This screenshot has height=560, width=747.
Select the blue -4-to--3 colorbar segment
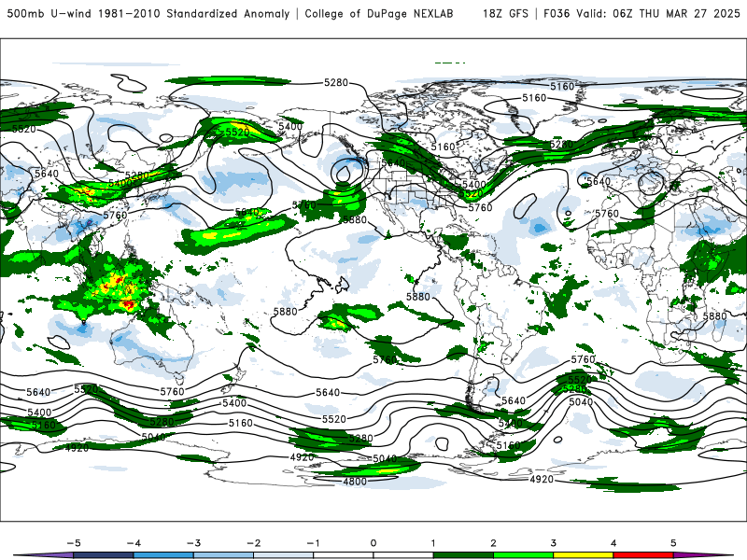pos(163,555)
